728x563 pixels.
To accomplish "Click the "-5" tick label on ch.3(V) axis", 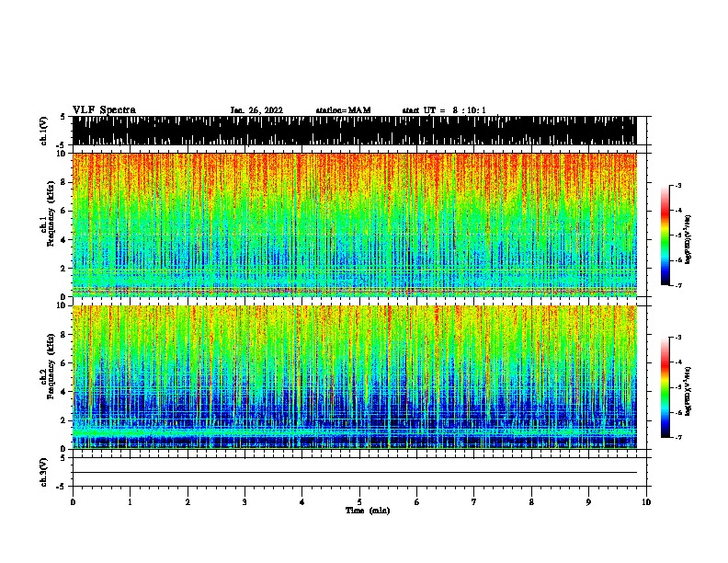I will [x=63, y=487].
